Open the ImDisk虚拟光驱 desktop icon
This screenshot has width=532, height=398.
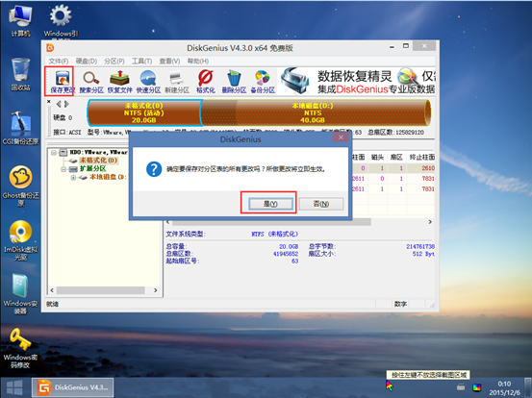pos(20,240)
